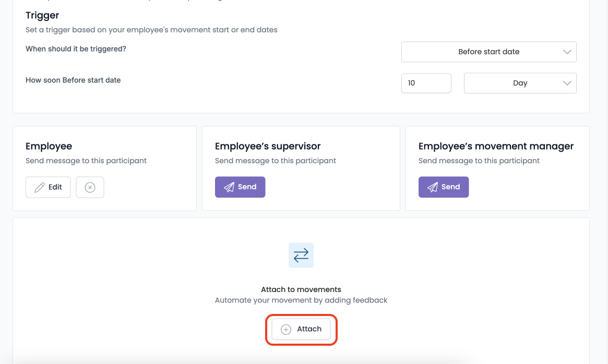Click the 'How soon Before start date' label
This screenshot has height=364, width=608.
coord(73,80)
